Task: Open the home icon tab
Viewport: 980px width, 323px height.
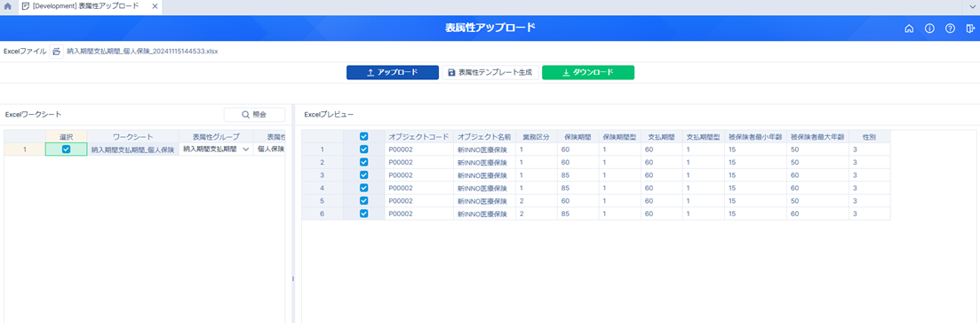Action: click(x=8, y=5)
